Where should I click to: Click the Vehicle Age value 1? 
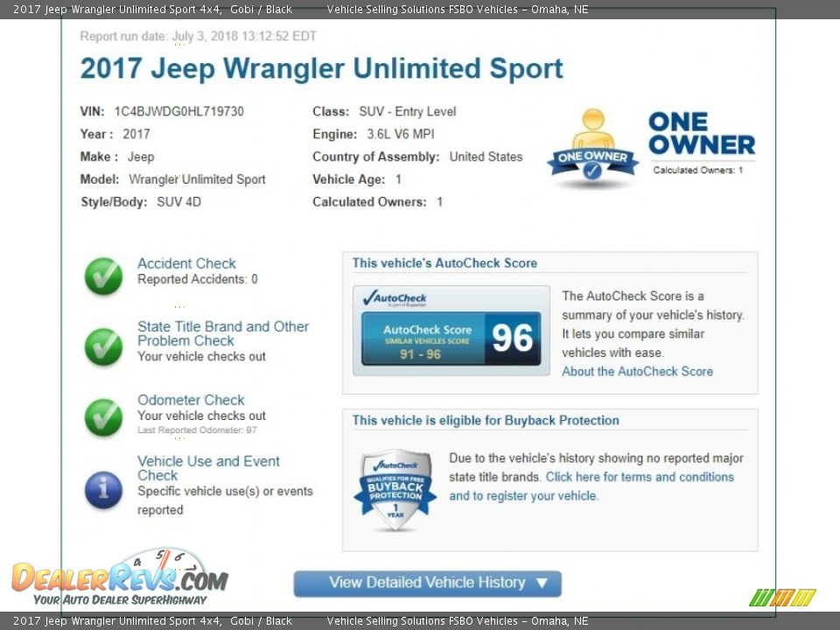(399, 179)
